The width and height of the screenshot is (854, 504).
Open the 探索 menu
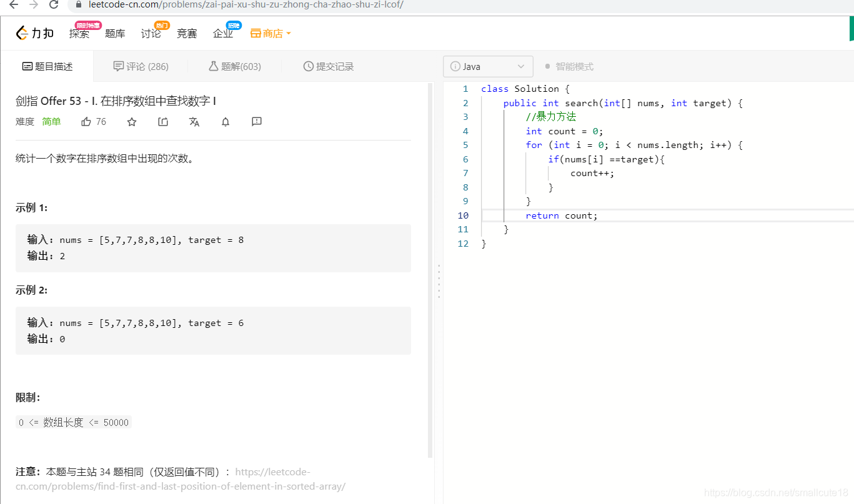[x=79, y=34]
